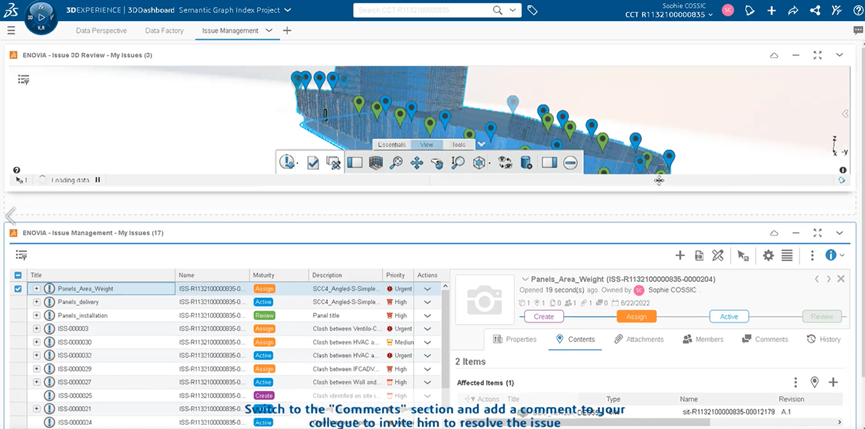
Task: Open the Issue Management toolbar three-dot menu
Action: pyautogui.click(x=812, y=255)
